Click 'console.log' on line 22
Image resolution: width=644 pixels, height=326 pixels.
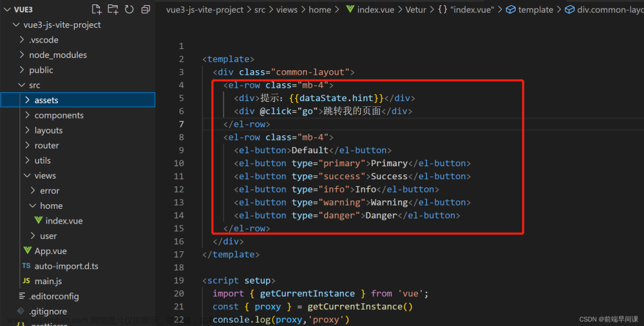(241, 320)
